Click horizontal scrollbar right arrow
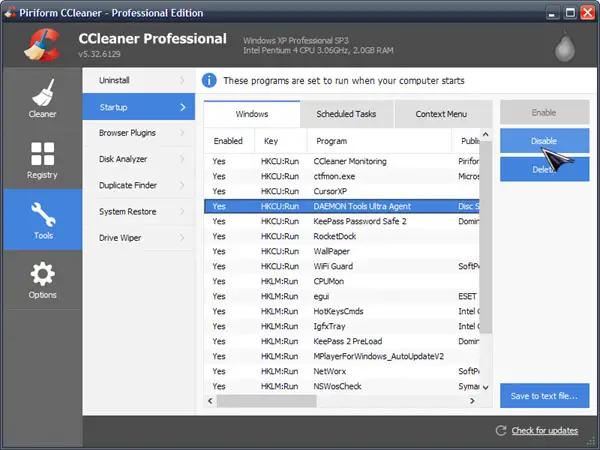 pos(472,401)
